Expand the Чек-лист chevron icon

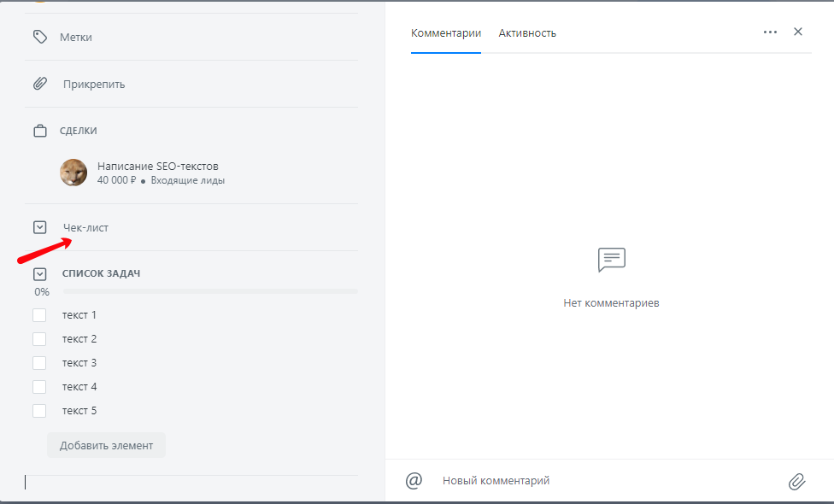40,227
